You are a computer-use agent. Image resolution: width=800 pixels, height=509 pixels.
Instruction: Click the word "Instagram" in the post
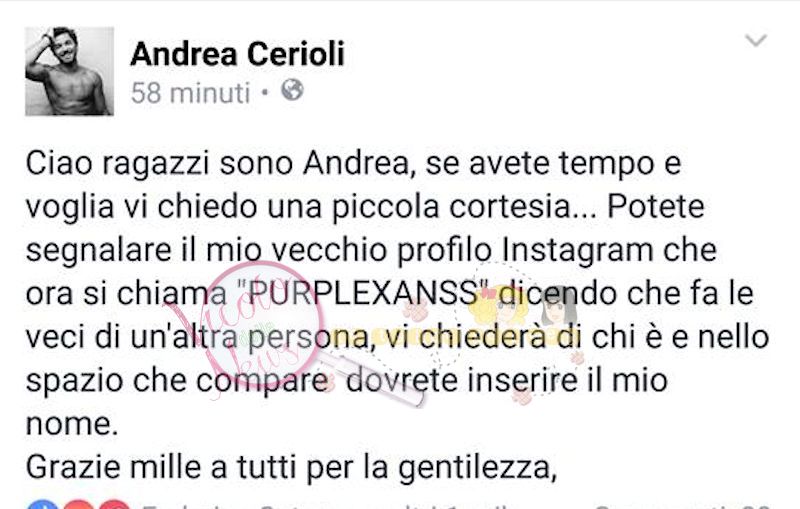(x=578, y=250)
